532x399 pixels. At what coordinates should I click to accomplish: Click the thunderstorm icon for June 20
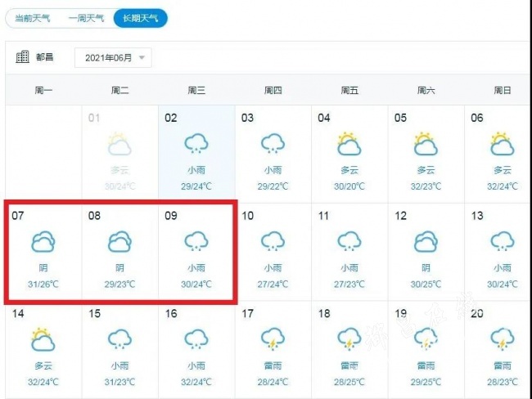tap(503, 338)
